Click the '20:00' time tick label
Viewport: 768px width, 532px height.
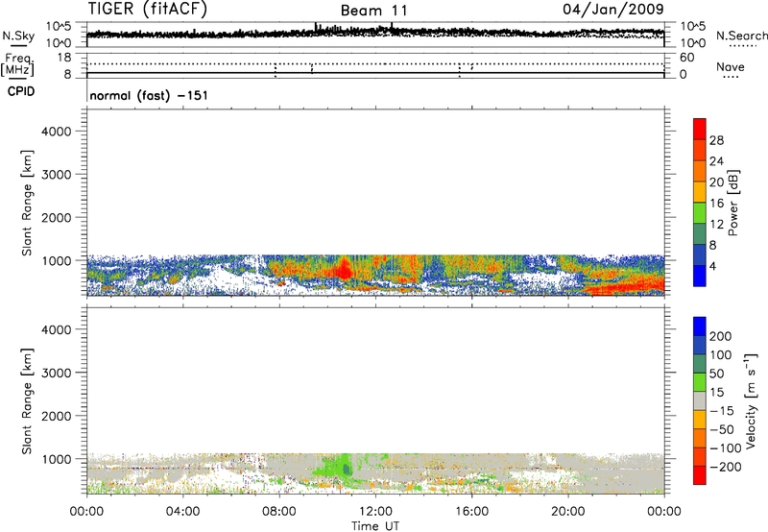pos(567,512)
